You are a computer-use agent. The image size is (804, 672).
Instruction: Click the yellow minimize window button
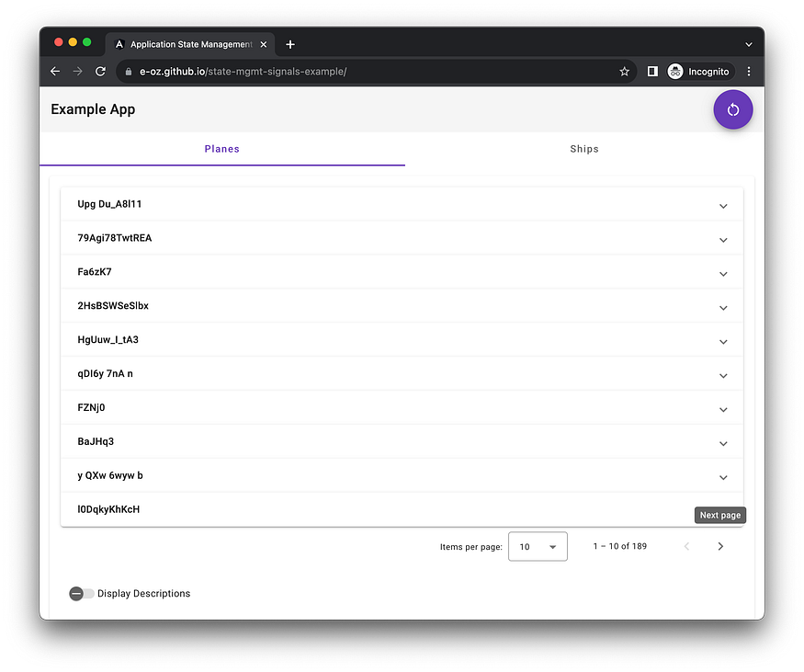(x=73, y=42)
